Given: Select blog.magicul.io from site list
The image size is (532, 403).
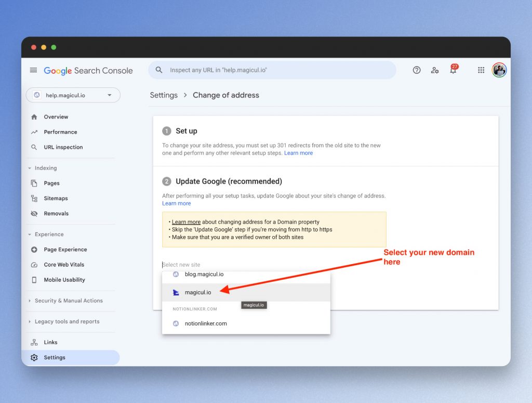Looking at the screenshot, I should coord(246,275).
